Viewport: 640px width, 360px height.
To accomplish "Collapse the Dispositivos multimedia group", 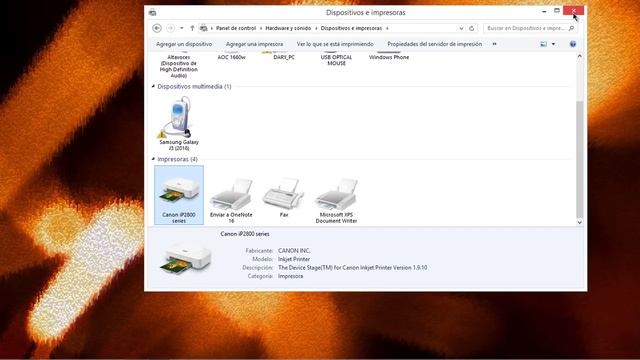I will point(153,86).
